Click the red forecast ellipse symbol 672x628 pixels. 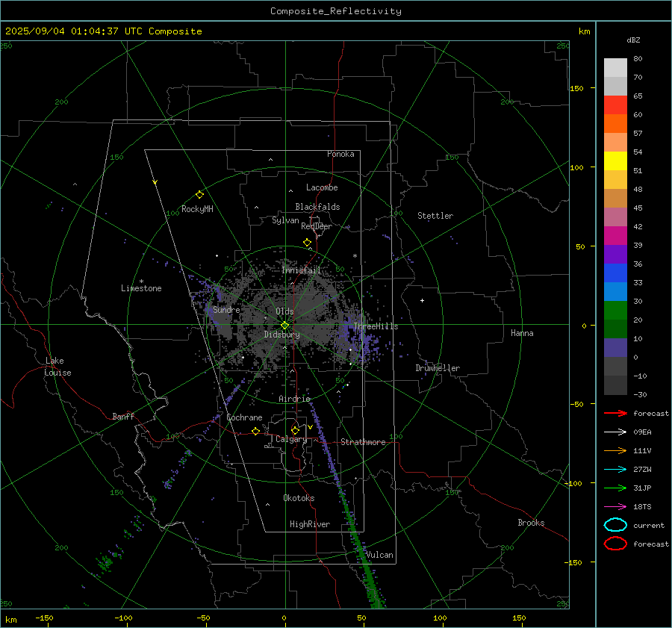pyautogui.click(x=615, y=544)
